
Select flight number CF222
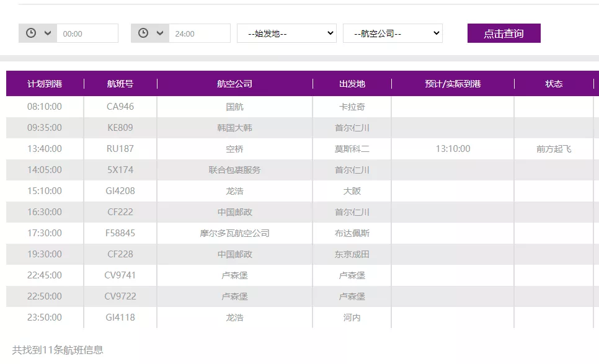120,211
